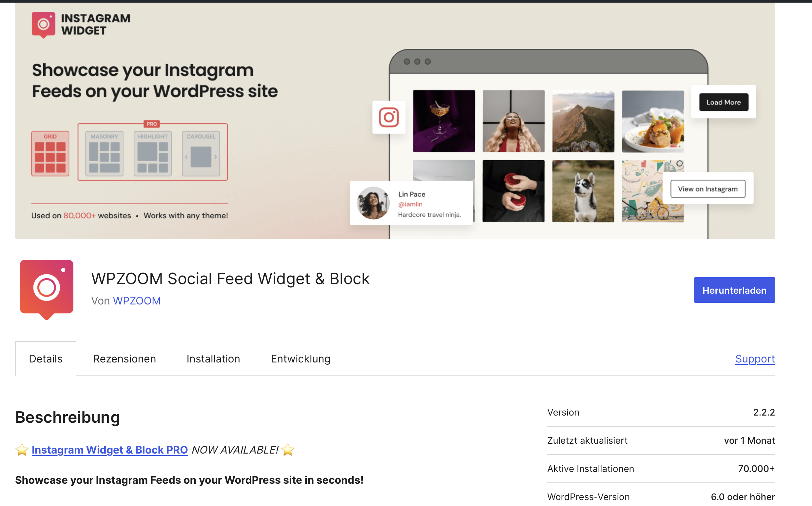The height and width of the screenshot is (506, 812).
Task: Open the plated food photo thumbnail
Action: click(x=653, y=121)
